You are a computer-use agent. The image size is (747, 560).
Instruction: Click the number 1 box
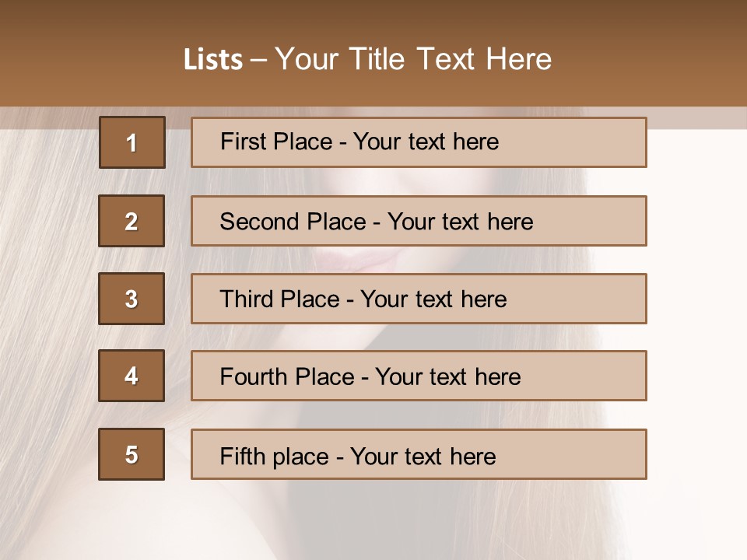(x=132, y=142)
